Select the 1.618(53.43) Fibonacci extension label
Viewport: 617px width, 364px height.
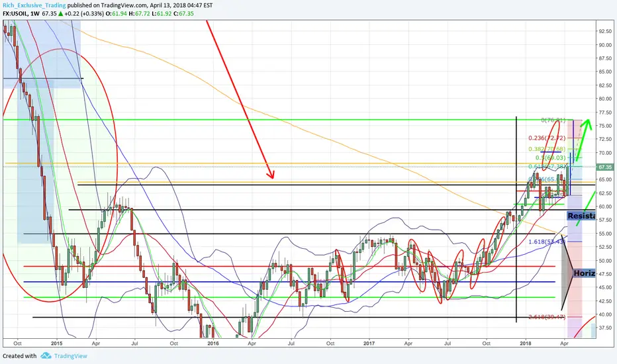tap(547, 242)
